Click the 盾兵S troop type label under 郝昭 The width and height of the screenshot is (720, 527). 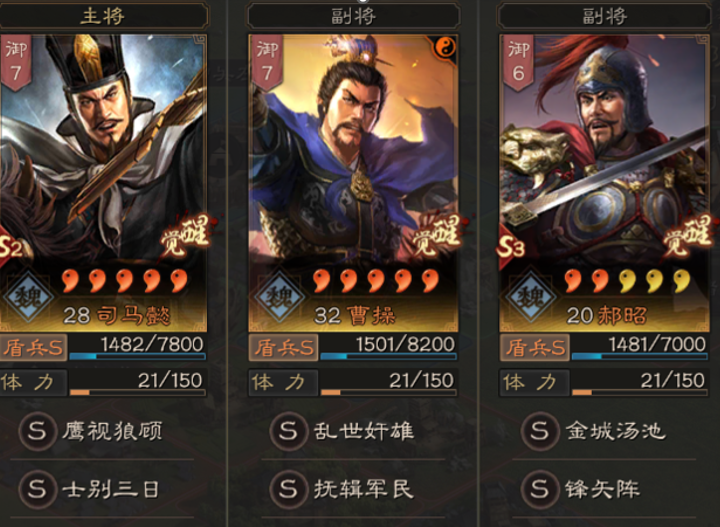[x=535, y=347]
